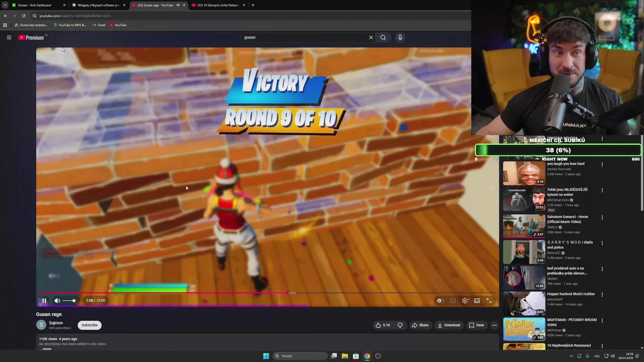Clear the search box with the X
Screen dimensions: 644x362
point(371,37)
